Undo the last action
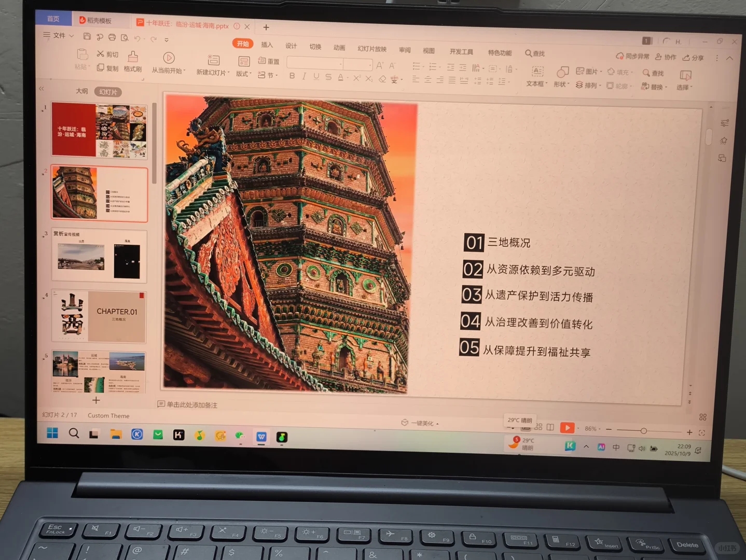Screen dimensions: 746x560 pyautogui.click(x=137, y=38)
